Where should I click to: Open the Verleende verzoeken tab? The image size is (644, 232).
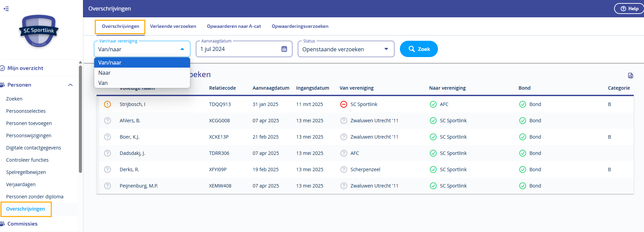pos(173,26)
